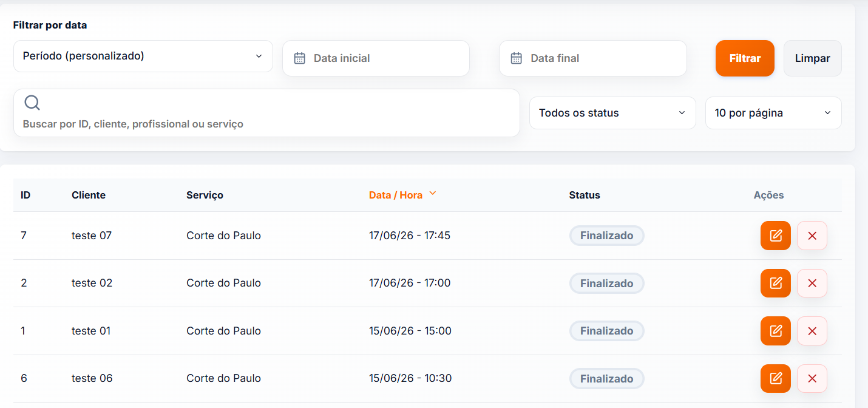Edit the teste 06 appointment
Image resolution: width=868 pixels, height=408 pixels.
point(776,378)
